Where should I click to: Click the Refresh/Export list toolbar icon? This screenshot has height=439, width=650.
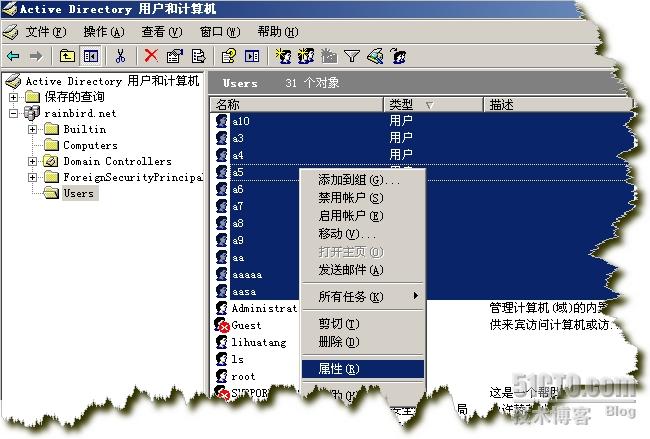click(x=199, y=56)
